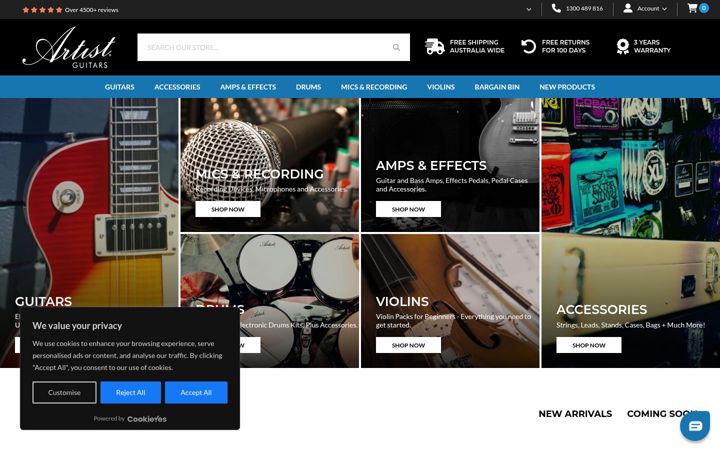Expand the top-bar chevron dropdown left of phone
This screenshot has width=720, height=450.
pyautogui.click(x=529, y=9)
